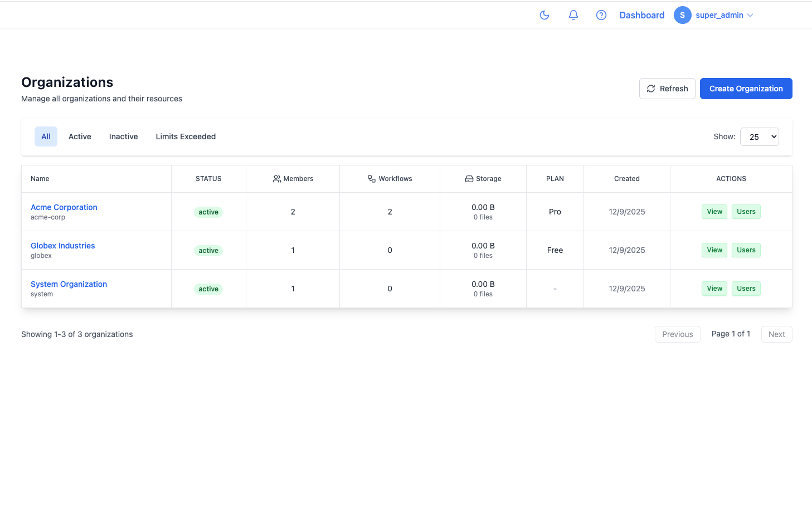The image size is (812, 532).
Task: Click the refresh arrows icon
Action: click(650, 88)
